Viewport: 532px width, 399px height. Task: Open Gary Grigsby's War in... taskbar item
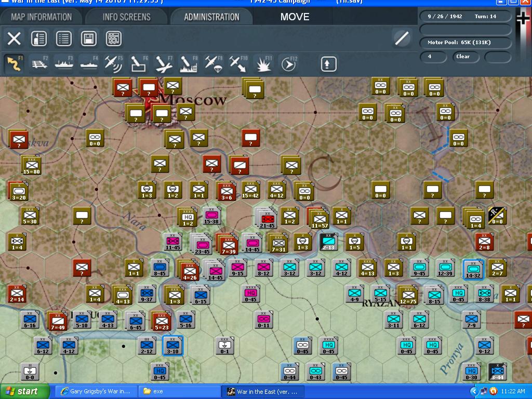[96, 392]
